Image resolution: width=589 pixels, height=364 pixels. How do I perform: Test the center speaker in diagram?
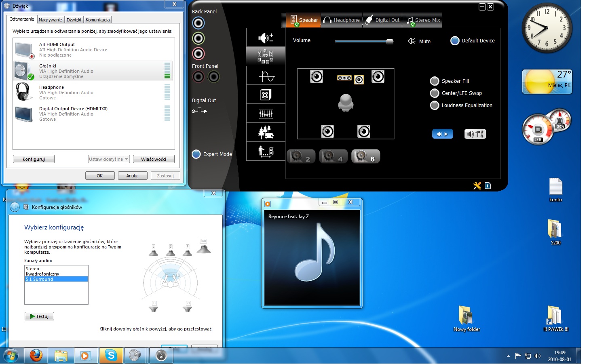click(x=344, y=78)
